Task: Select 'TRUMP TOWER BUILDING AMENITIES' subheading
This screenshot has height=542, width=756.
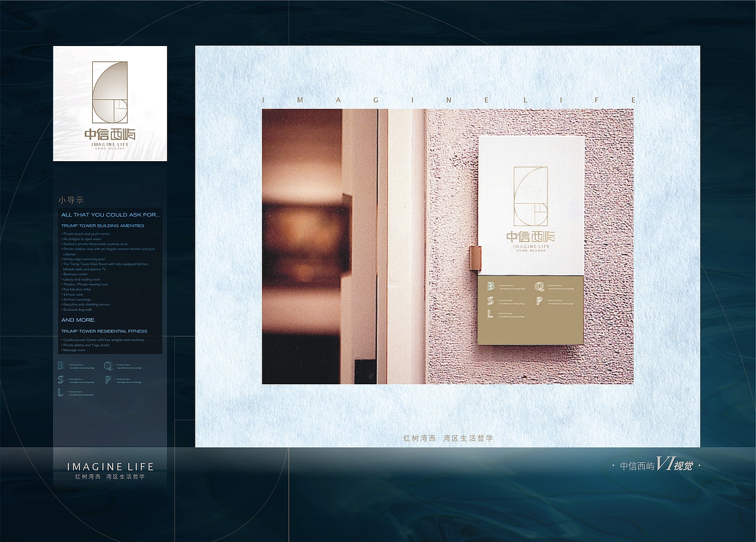Action: click(103, 226)
